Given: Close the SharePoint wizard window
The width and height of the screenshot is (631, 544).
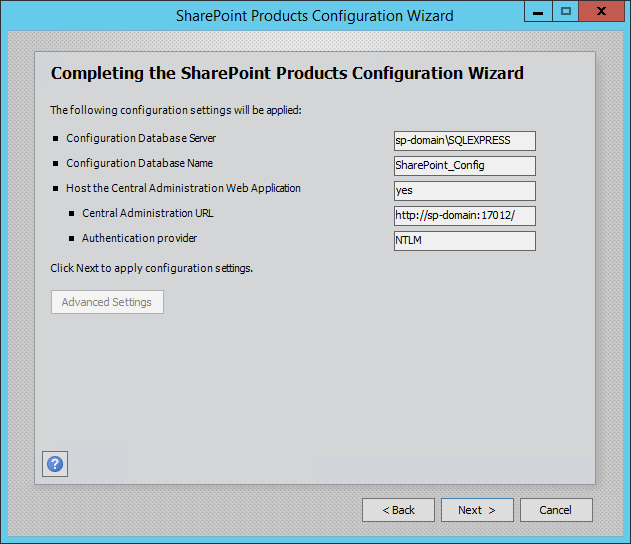Looking at the screenshot, I should 601,11.
